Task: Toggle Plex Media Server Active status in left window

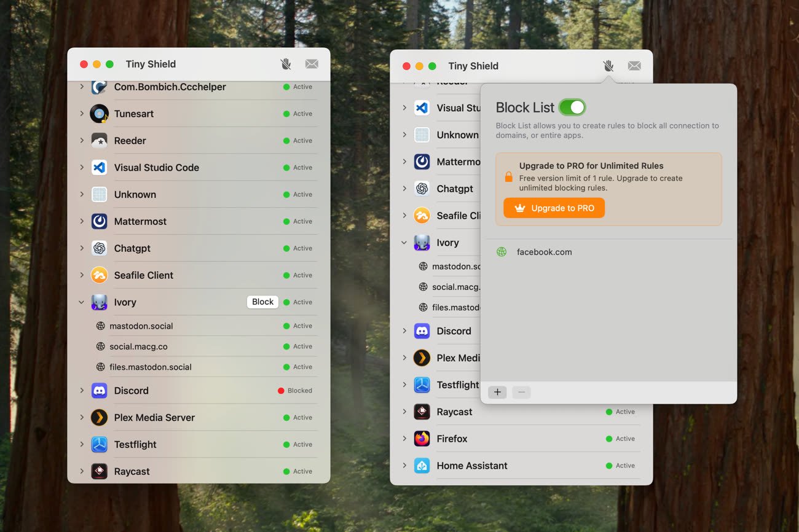Action: click(x=298, y=418)
